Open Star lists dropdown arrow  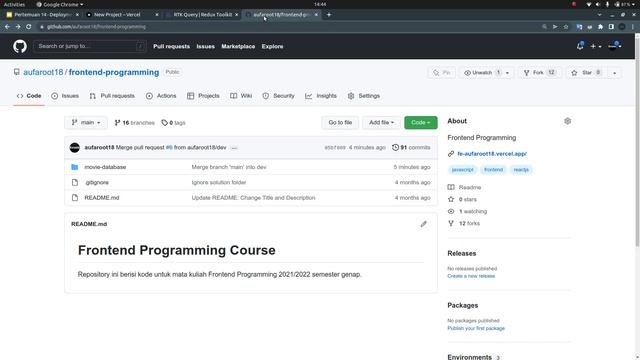pyautogui.click(x=614, y=73)
